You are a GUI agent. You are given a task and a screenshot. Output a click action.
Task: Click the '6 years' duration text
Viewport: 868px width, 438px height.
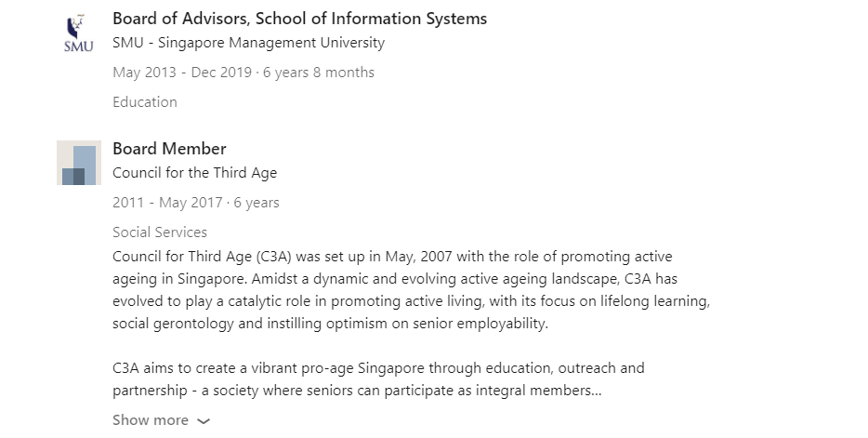point(256,203)
